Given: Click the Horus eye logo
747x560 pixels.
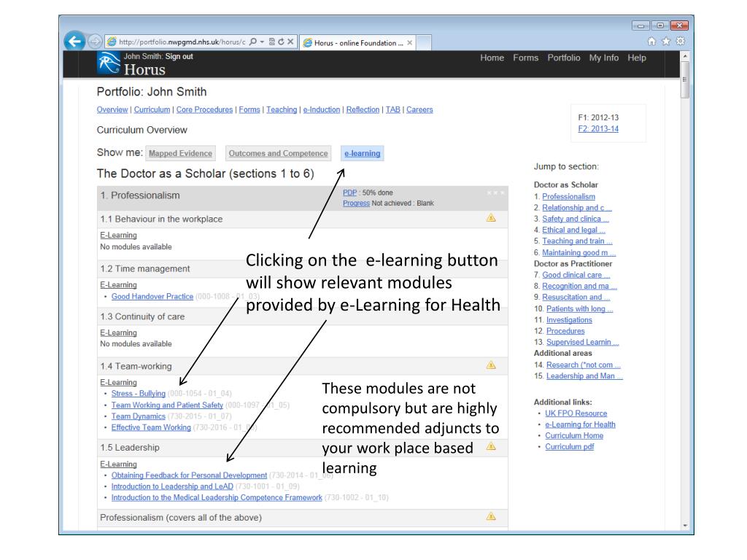Looking at the screenshot, I should pyautogui.click(x=109, y=63).
